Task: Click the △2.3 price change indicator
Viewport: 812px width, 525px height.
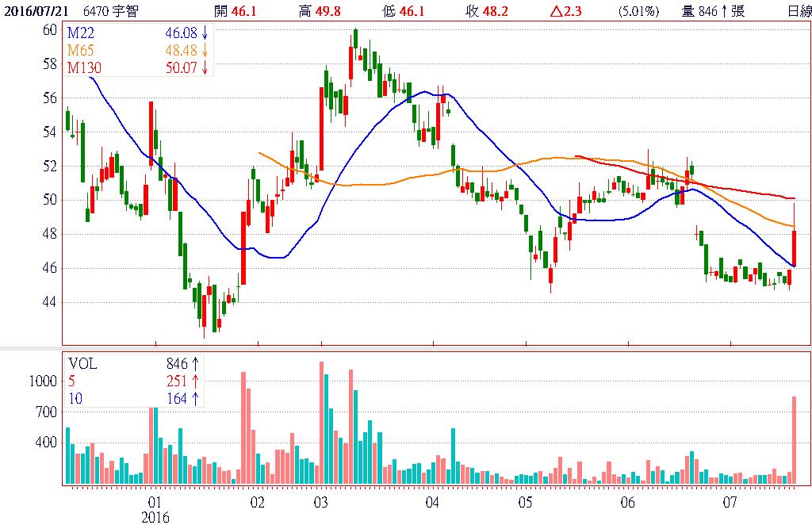Action: click(x=586, y=10)
